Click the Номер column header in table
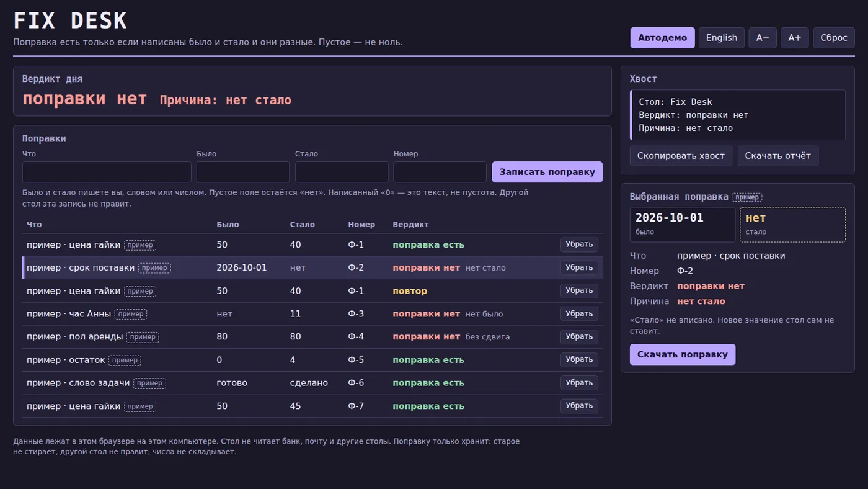 pos(361,224)
